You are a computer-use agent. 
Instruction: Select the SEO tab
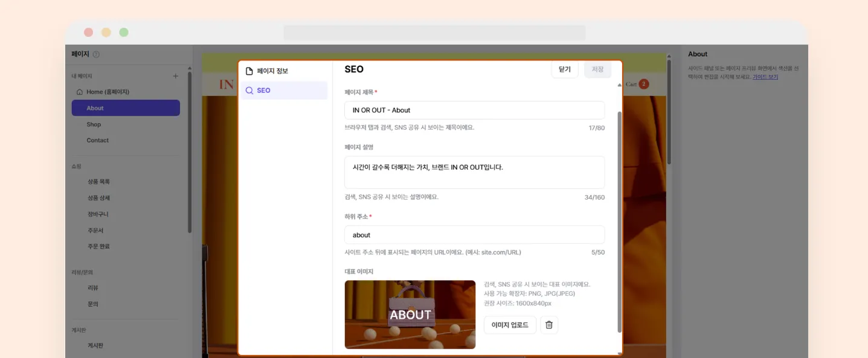pyautogui.click(x=284, y=91)
